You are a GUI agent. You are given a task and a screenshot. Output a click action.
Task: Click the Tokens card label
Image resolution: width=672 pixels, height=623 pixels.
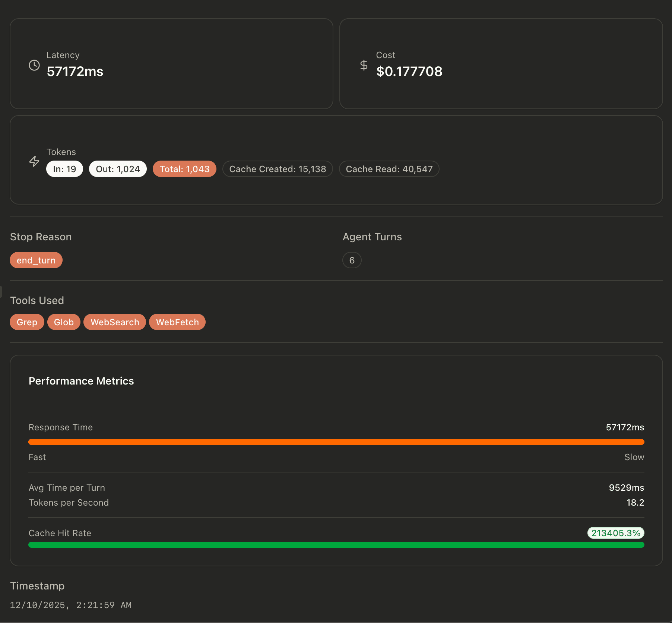pyautogui.click(x=61, y=152)
